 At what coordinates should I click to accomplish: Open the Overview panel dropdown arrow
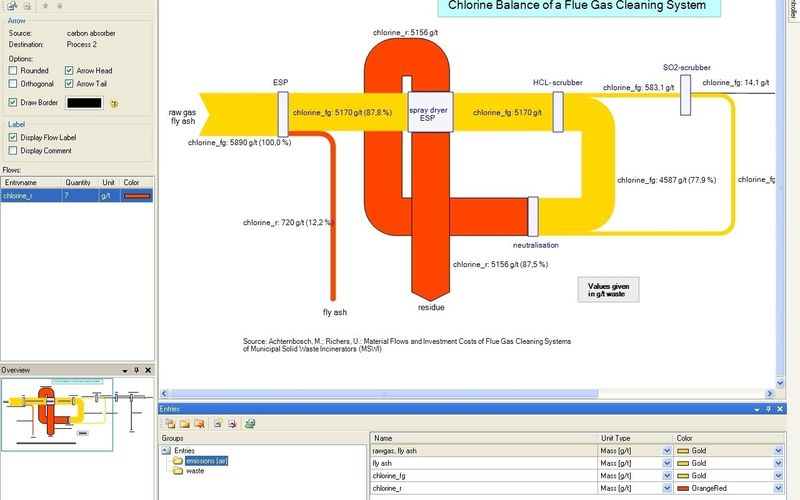click(x=125, y=370)
